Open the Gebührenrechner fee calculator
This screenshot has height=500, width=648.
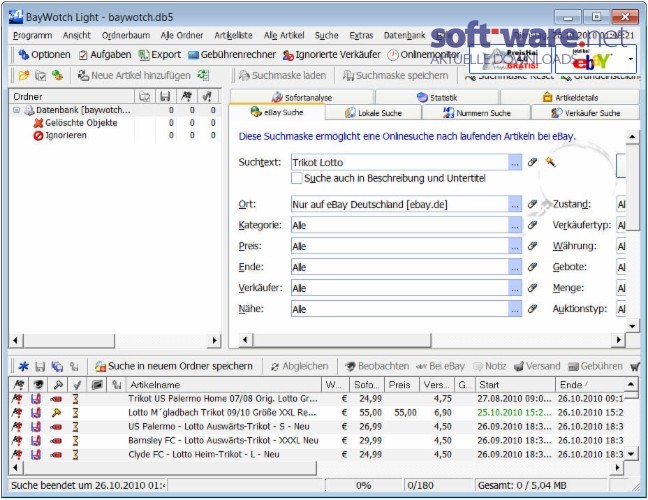[232, 55]
